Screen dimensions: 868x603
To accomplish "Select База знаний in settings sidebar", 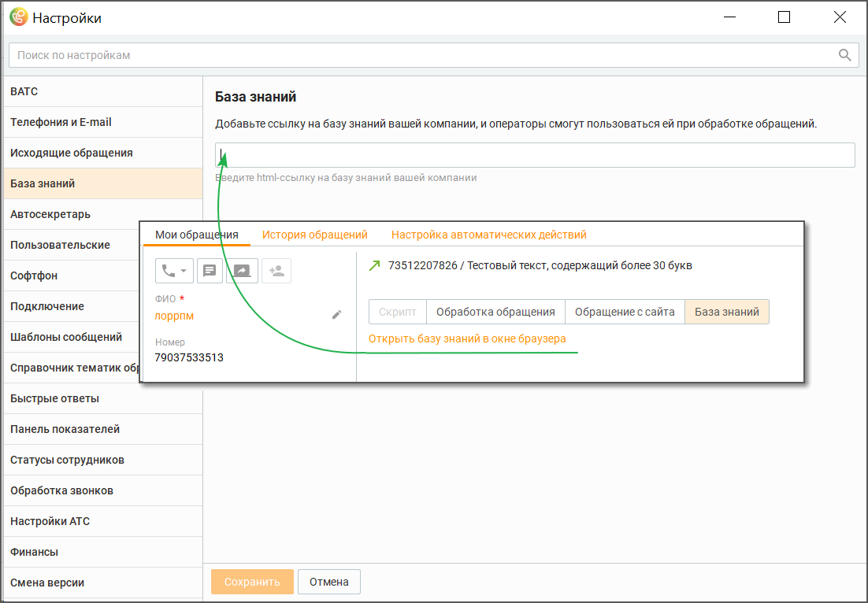I will pos(103,183).
